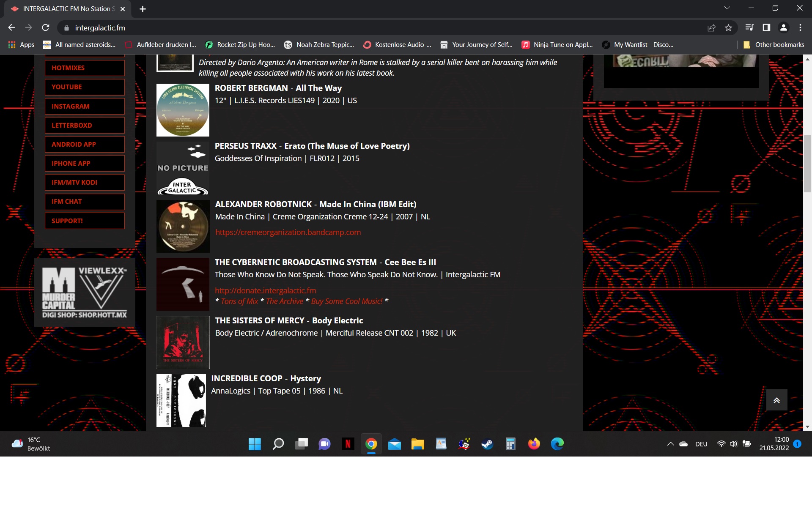
Task: Open the cremeorganization.bandcamp.com link
Action: (288, 232)
